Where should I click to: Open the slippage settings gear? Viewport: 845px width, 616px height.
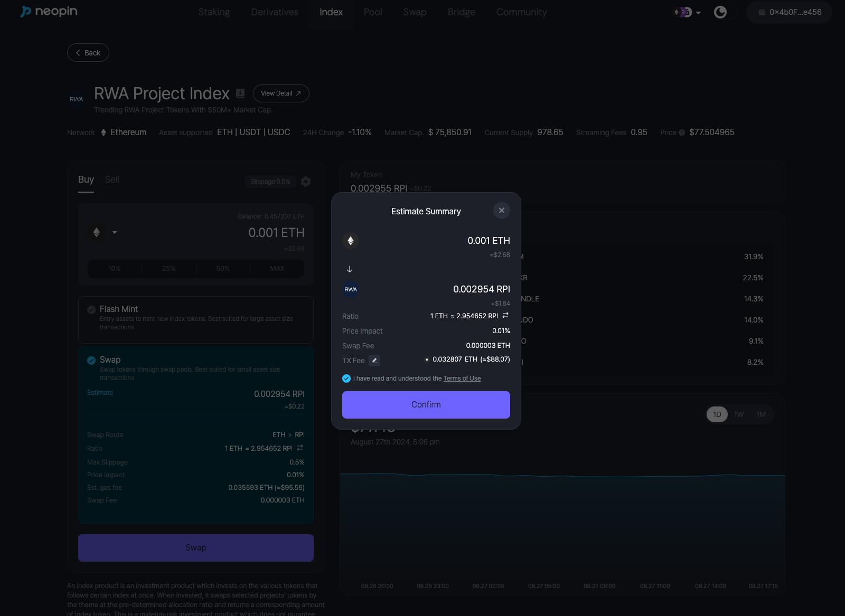pyautogui.click(x=306, y=182)
